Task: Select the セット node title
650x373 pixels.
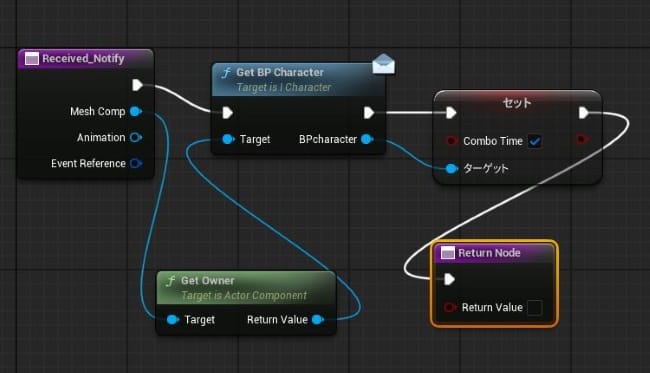Action: (517, 102)
